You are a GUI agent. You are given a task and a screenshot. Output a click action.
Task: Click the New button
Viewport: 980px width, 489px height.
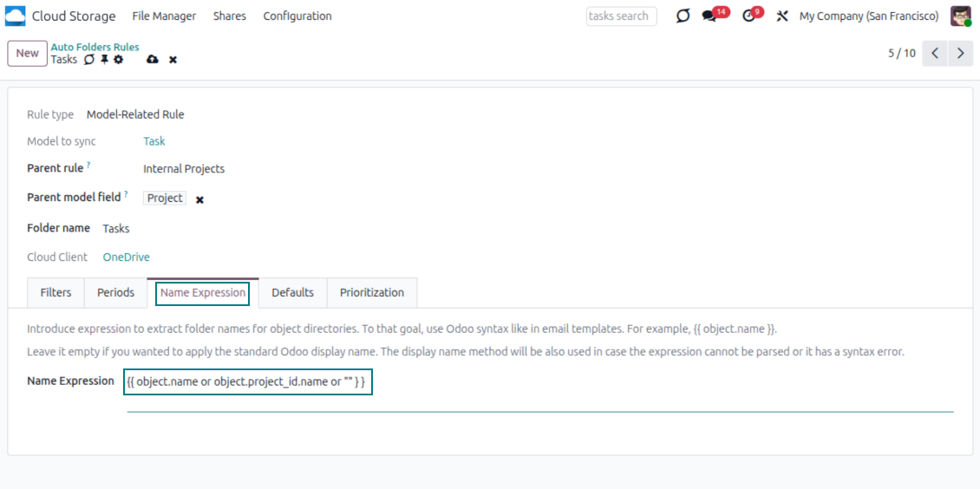click(x=28, y=54)
